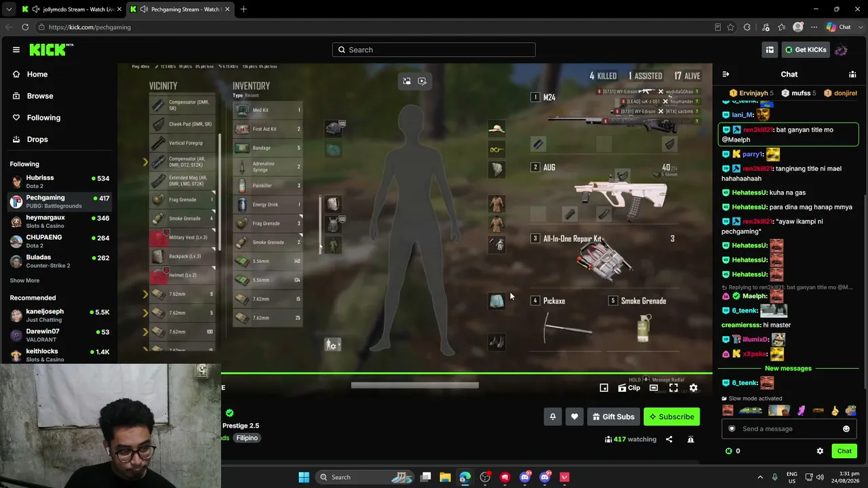Open the user profile avatar menu

841,49
